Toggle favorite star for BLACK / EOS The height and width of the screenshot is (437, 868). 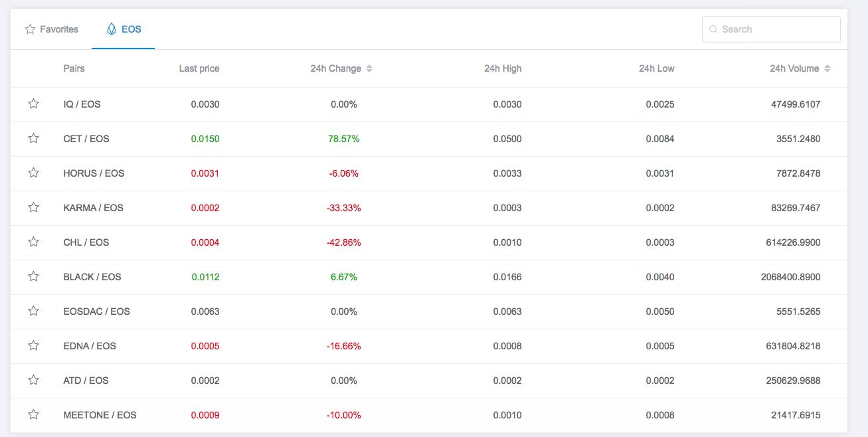coord(33,277)
